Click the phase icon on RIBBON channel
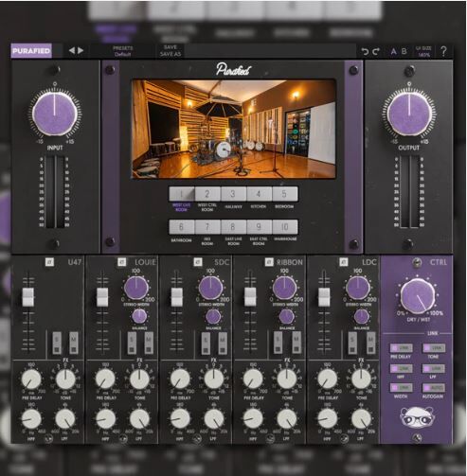 (269, 262)
